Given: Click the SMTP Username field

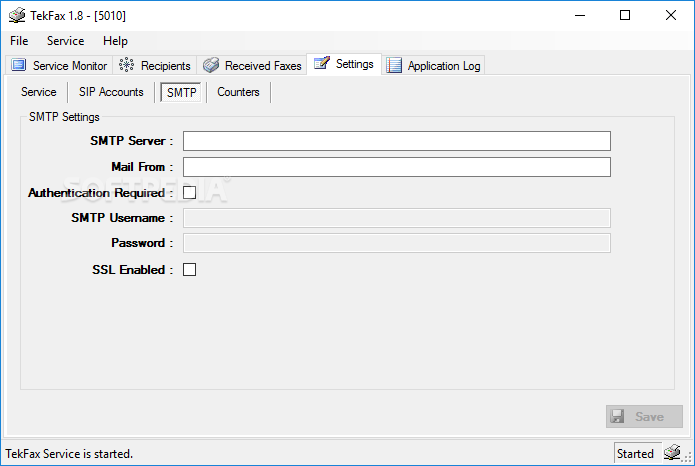Looking at the screenshot, I should [397, 218].
